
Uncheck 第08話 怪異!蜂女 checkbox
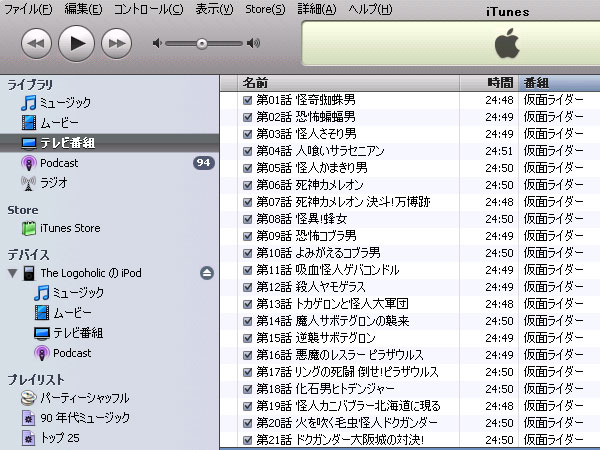point(248,219)
